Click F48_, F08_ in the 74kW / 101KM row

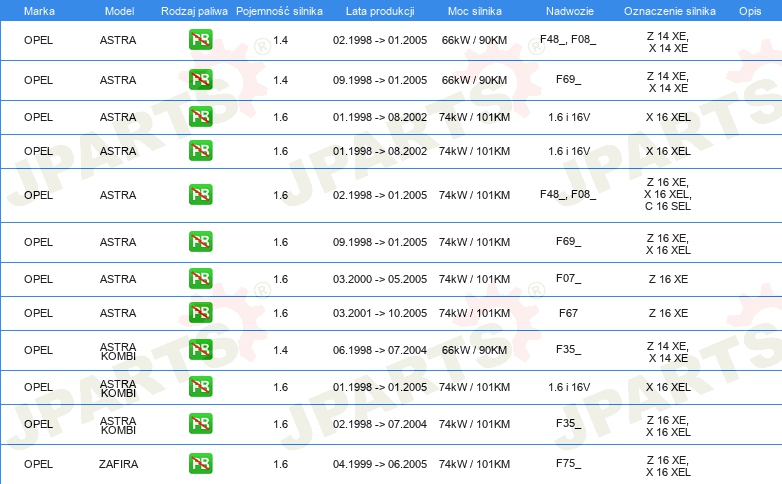[x=568, y=194]
